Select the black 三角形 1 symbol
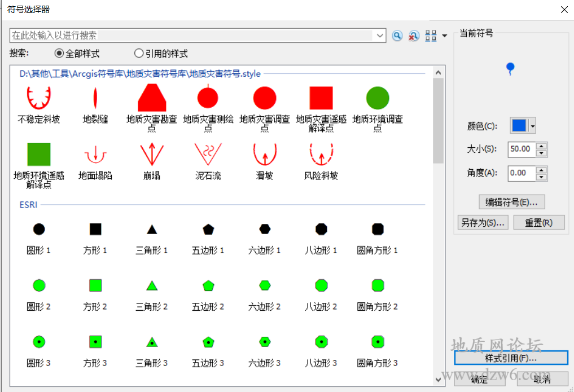This screenshot has height=392, width=574. [x=152, y=230]
